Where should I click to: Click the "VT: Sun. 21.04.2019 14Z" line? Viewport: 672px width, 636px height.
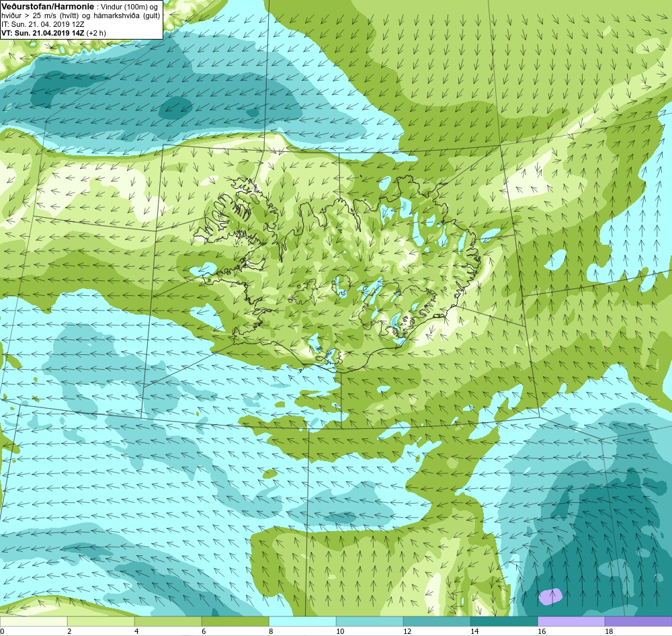(43, 33)
